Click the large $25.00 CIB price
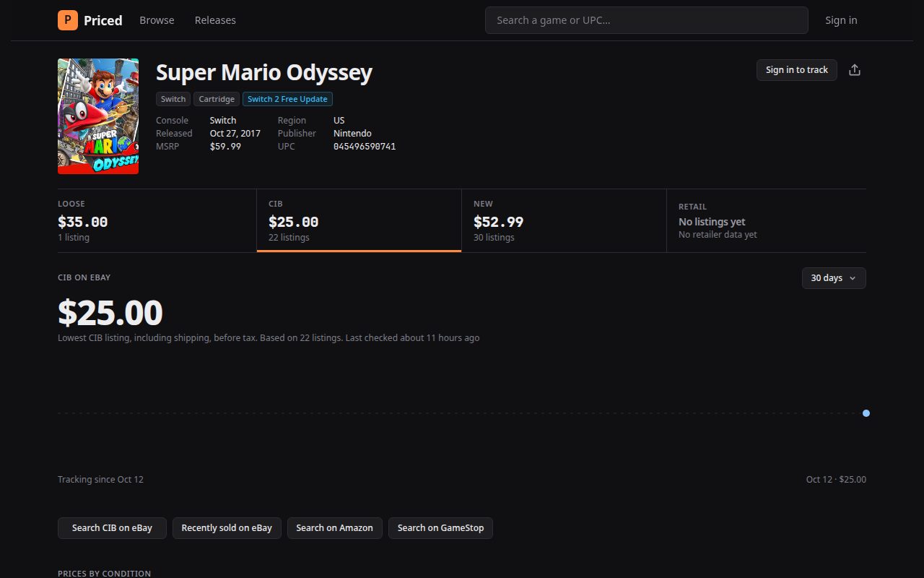The height and width of the screenshot is (578, 924). point(110,313)
